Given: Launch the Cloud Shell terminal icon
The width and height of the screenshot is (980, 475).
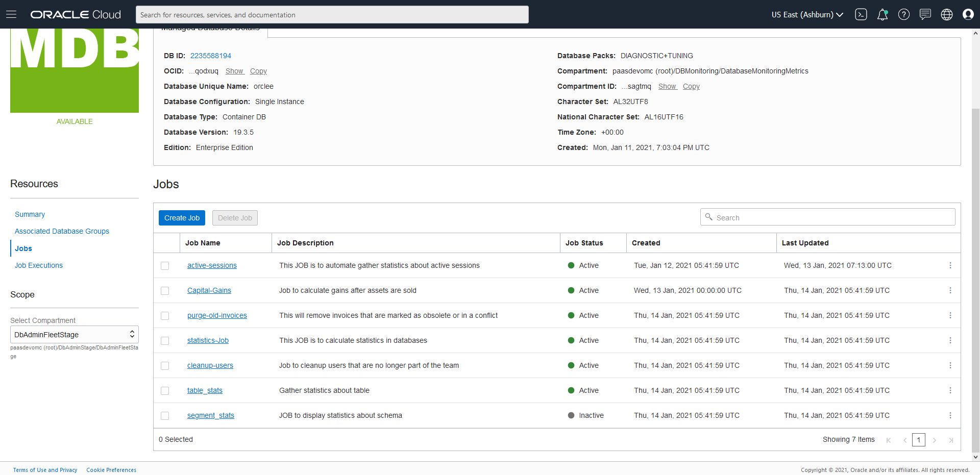Looking at the screenshot, I should (x=861, y=14).
